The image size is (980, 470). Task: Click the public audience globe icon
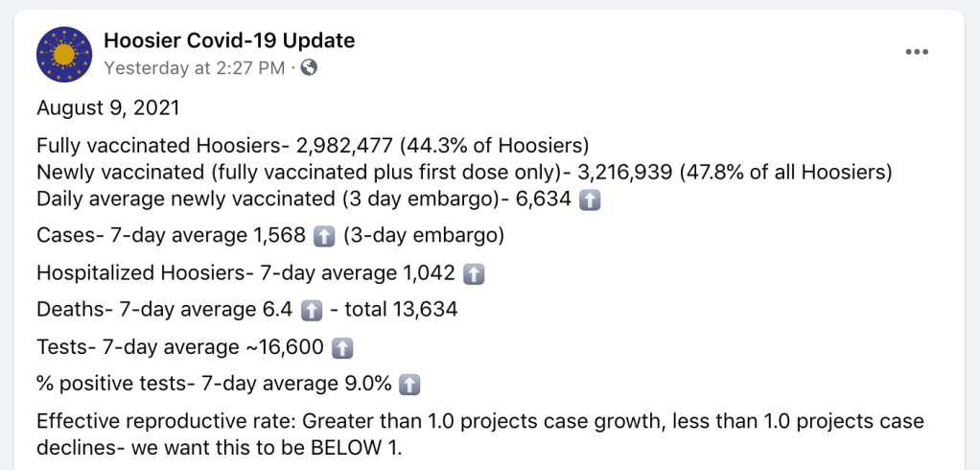[x=309, y=67]
